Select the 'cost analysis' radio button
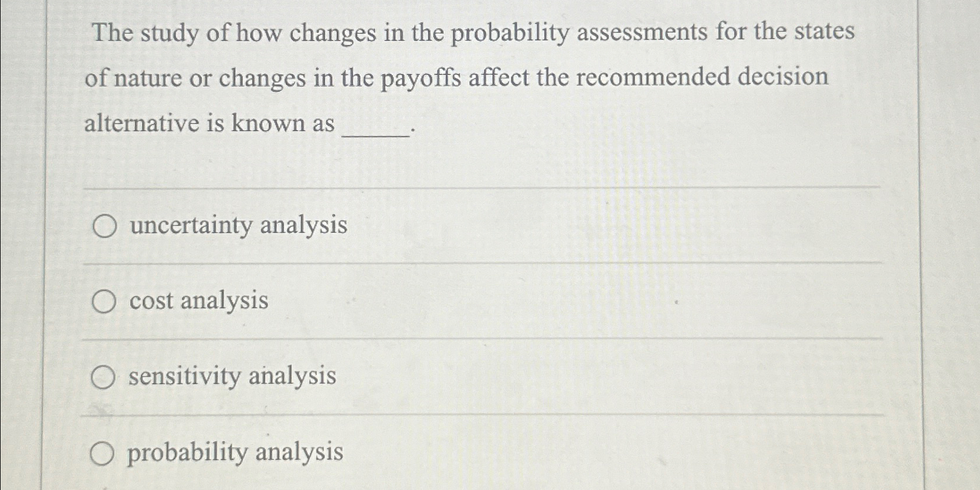This screenshot has height=490, width=980. [x=103, y=302]
